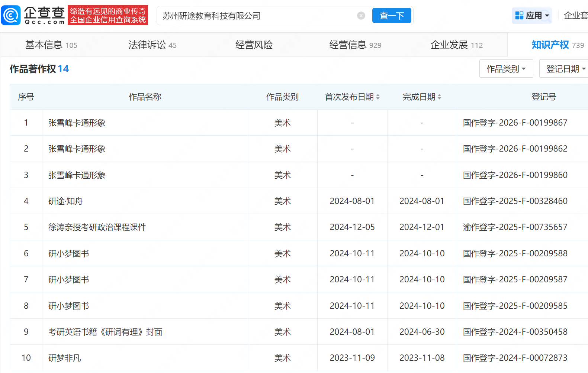Click registration number 国作登字-2025-F-00209588
Screen dimensions: 588x373
515,253
